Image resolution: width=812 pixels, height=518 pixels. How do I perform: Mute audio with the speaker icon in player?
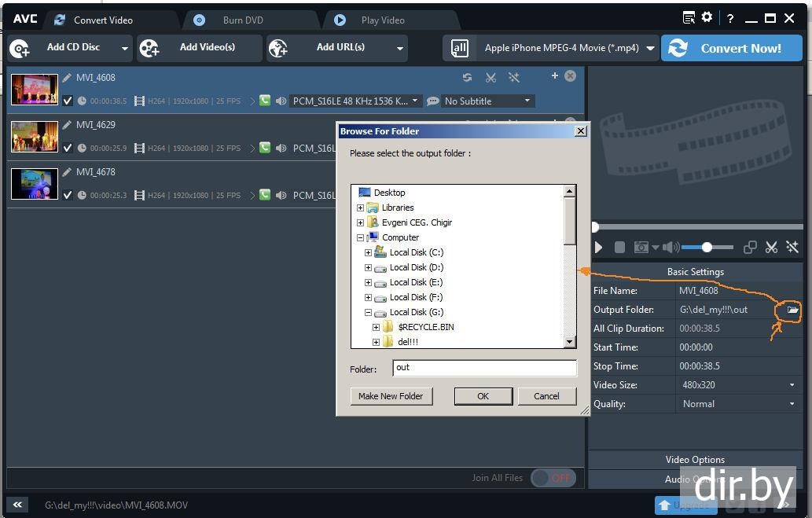coord(669,248)
